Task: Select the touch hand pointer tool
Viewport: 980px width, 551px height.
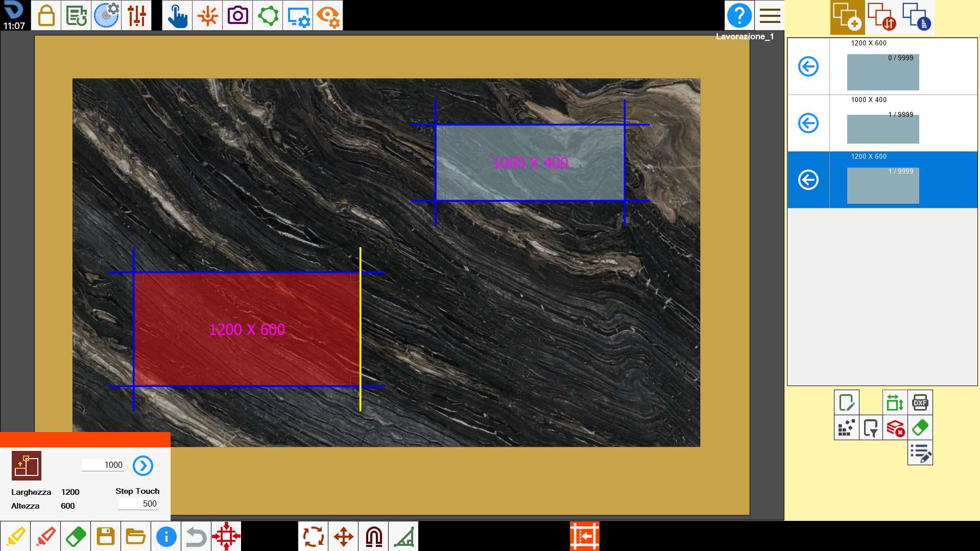Action: [177, 15]
